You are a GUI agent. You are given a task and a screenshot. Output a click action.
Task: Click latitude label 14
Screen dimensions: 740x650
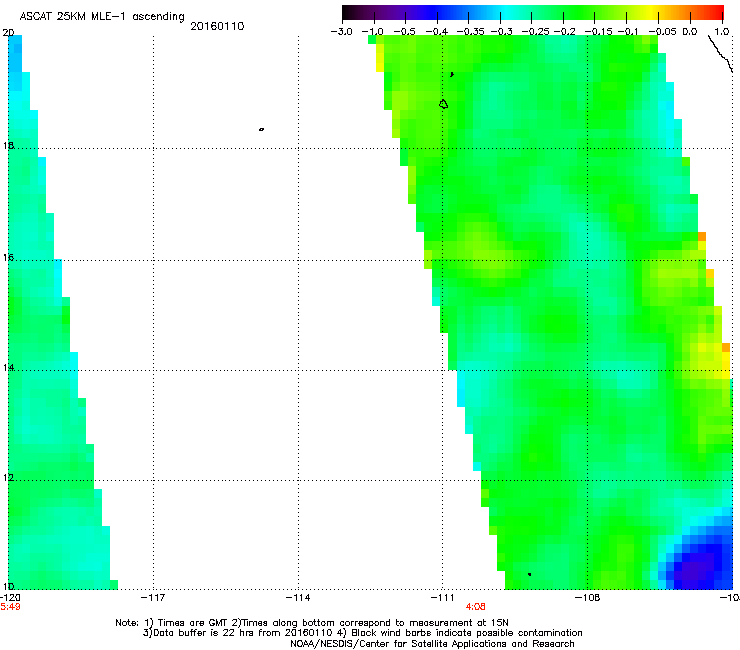(8, 368)
